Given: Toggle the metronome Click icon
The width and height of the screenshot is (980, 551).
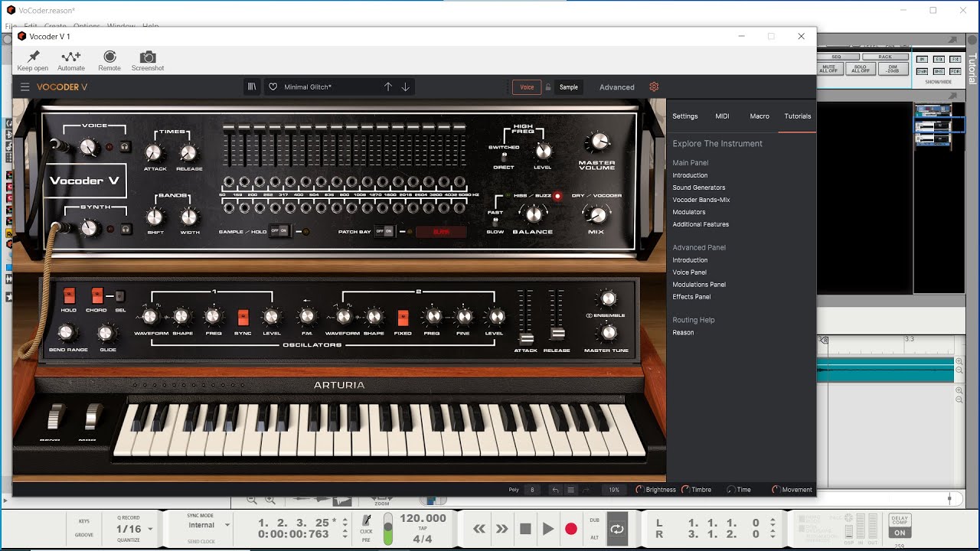Looking at the screenshot, I should click(367, 520).
